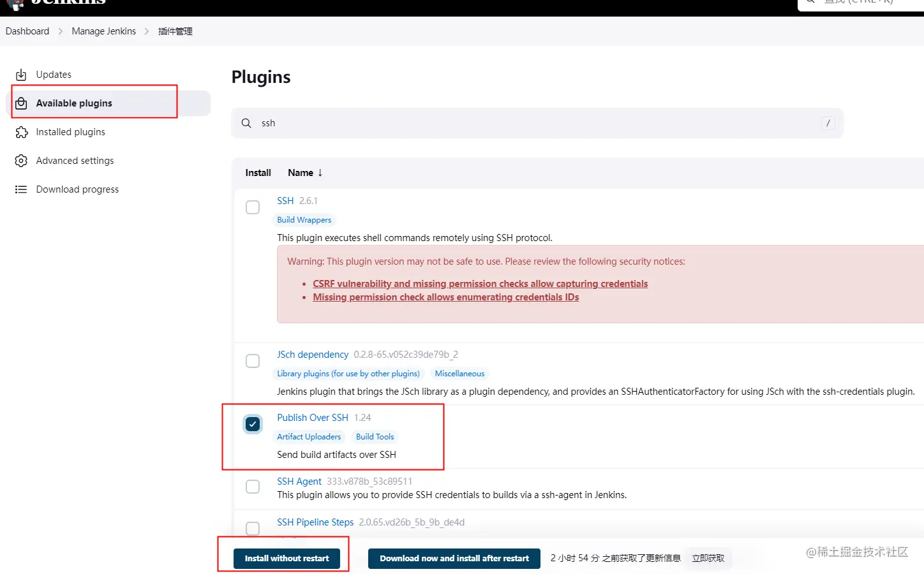Navigate to Dashboard breadcrumb

(x=27, y=31)
